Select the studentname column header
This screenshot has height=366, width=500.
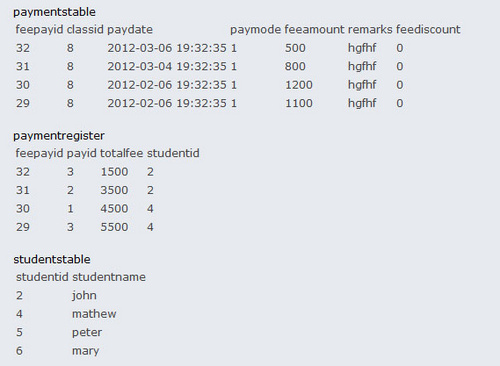[x=109, y=277]
